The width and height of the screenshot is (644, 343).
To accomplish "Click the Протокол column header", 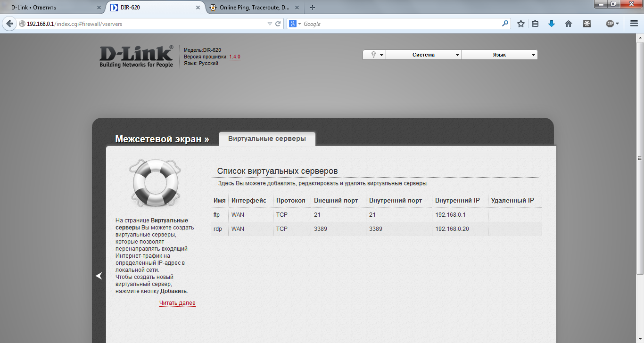I will (x=291, y=200).
